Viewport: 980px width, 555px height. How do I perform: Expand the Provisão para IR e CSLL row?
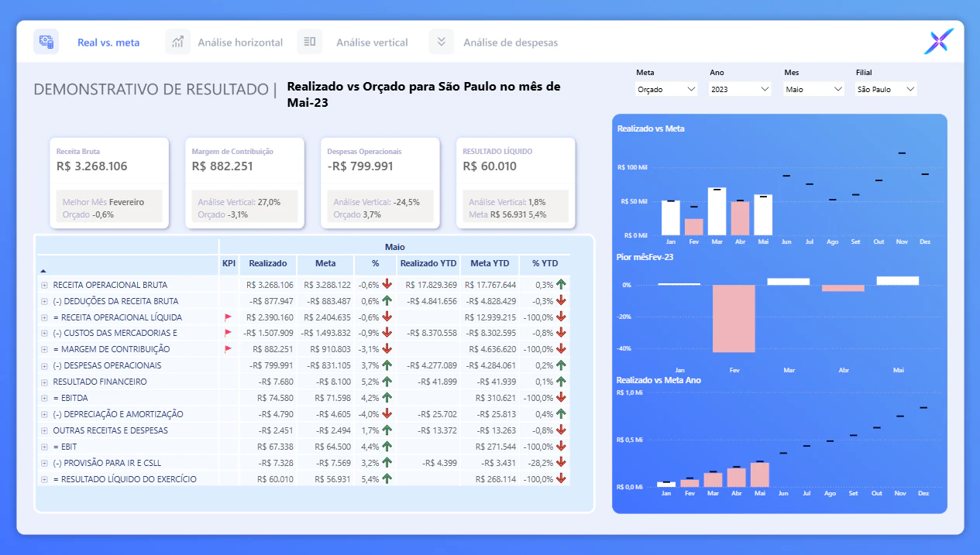(45, 463)
